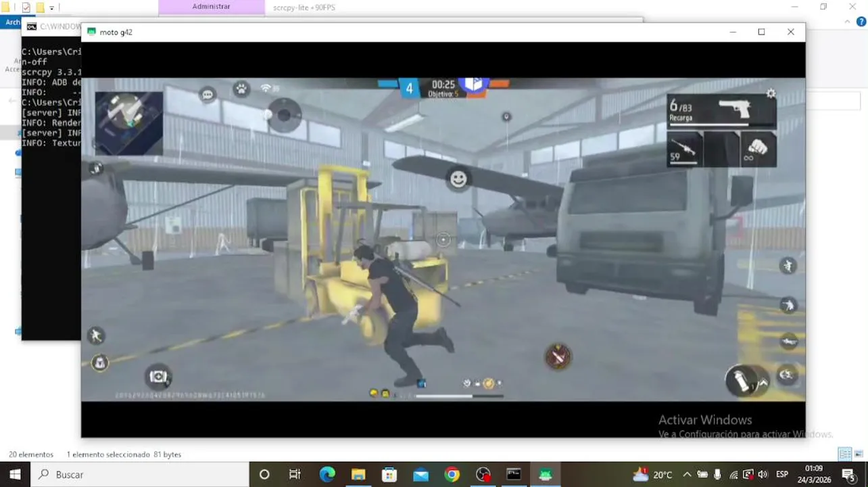Image resolution: width=868 pixels, height=487 pixels.
Task: Open the Archivo tab in Explorer
Action: click(12, 22)
